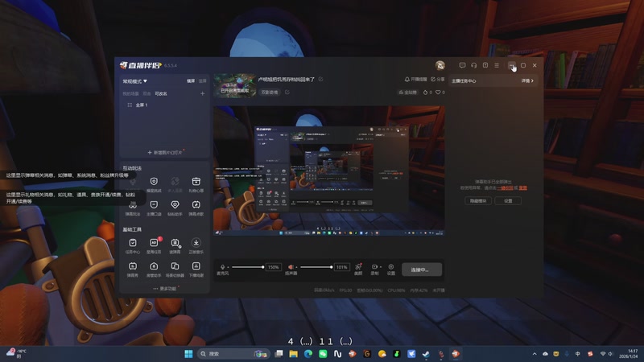Open the hamburger menu in the title bar

pos(497,65)
